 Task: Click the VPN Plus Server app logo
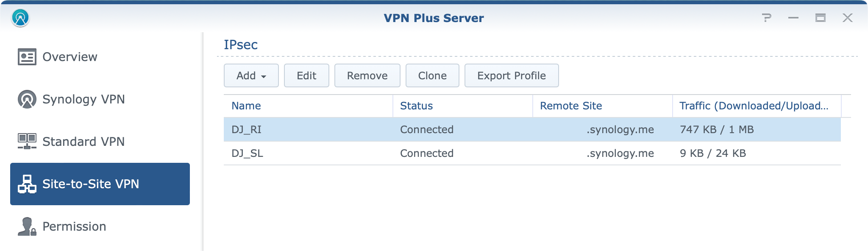[x=20, y=18]
